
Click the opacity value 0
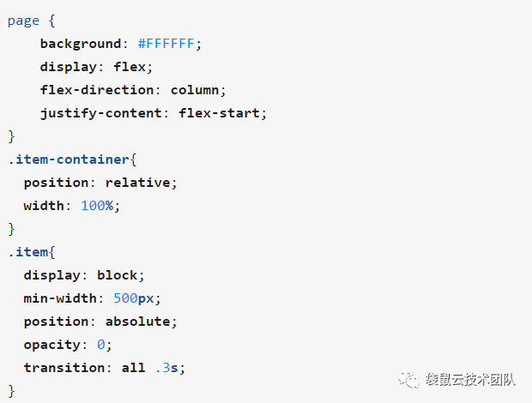coord(101,345)
